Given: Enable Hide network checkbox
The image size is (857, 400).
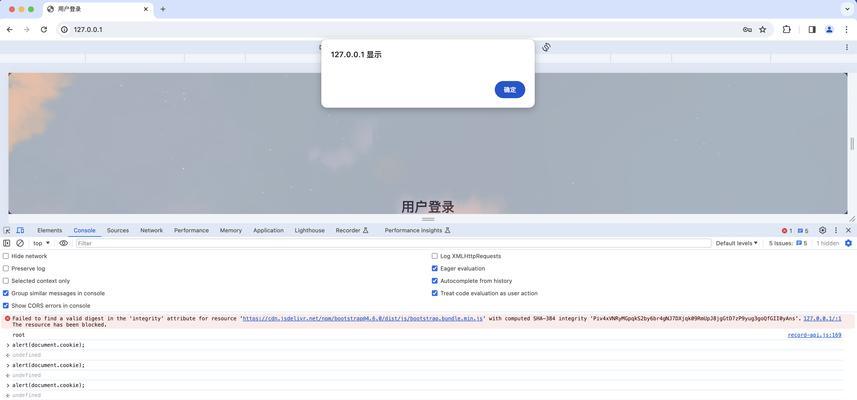Looking at the screenshot, I should (x=6, y=256).
